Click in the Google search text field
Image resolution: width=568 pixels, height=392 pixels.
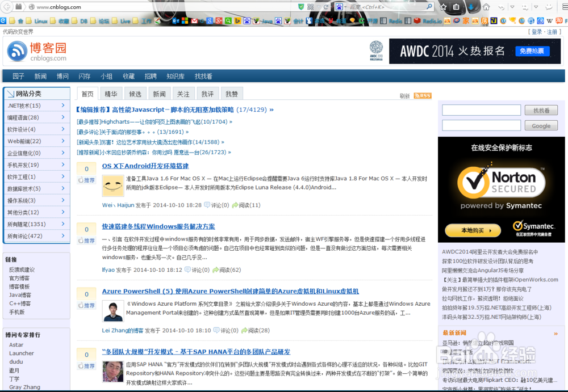(482, 125)
